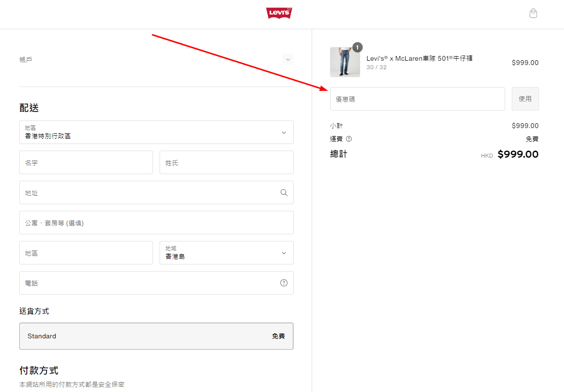Click the 總計 total amount $999.00
The height and width of the screenshot is (392, 564).
(518, 154)
